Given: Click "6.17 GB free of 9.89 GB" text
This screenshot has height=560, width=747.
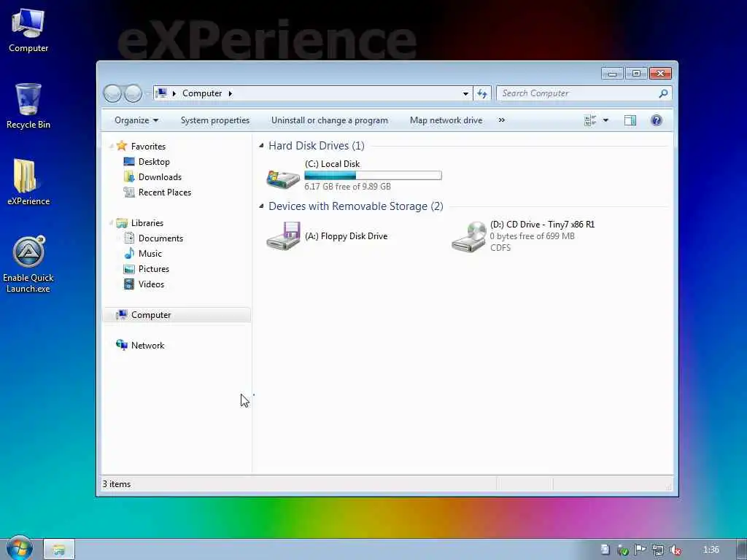Looking at the screenshot, I should point(348,187).
